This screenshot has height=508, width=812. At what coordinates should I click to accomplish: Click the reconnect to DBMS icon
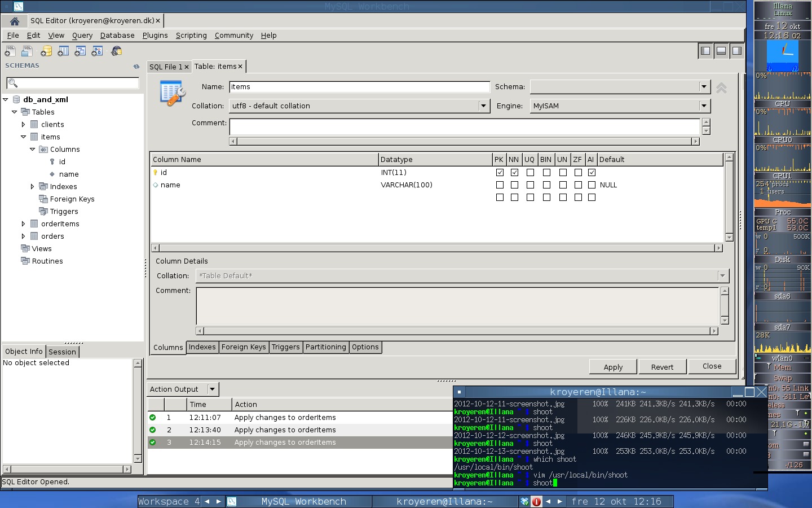[x=116, y=51]
